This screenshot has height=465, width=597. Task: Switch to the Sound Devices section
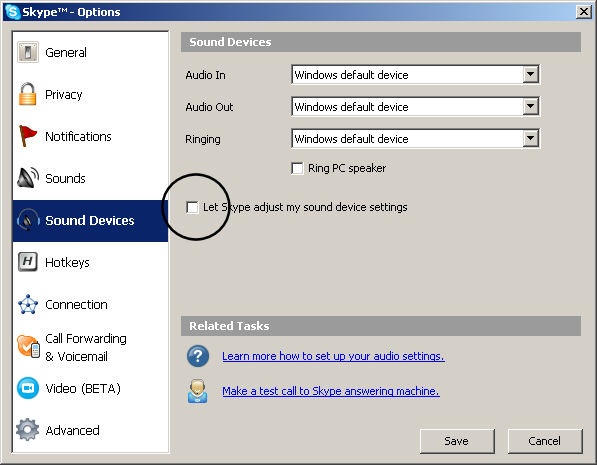90,221
